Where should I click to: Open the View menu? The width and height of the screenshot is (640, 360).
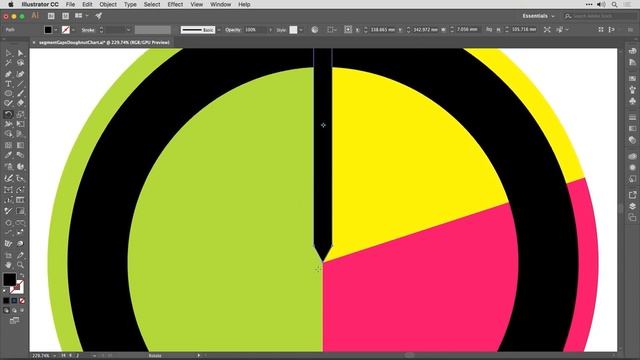(x=196, y=4)
